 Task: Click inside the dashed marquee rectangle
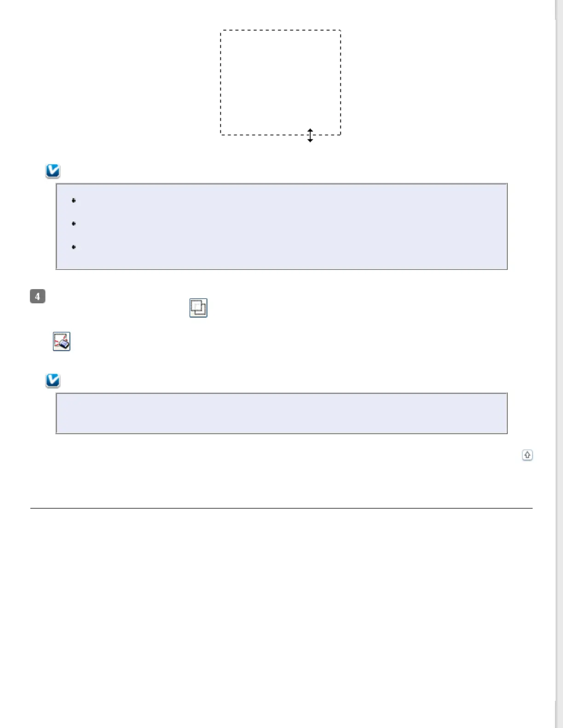pyautogui.click(x=281, y=83)
